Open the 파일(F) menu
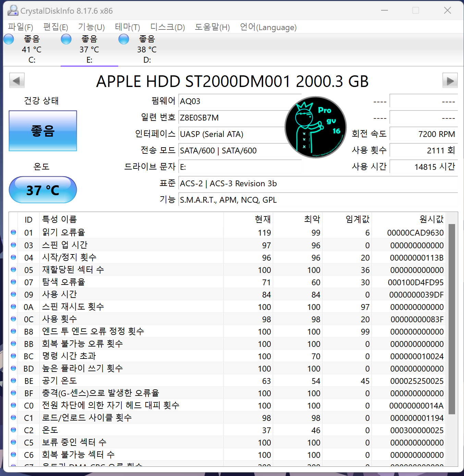This screenshot has height=476, width=464. (x=21, y=27)
